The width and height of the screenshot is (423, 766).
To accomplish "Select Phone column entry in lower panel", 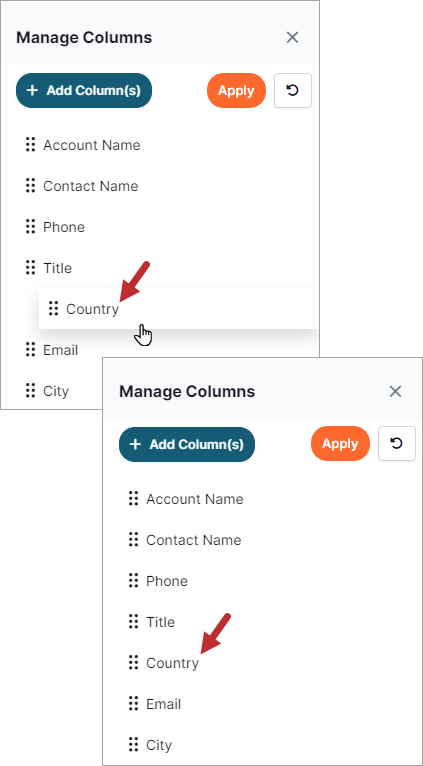I will 167,581.
